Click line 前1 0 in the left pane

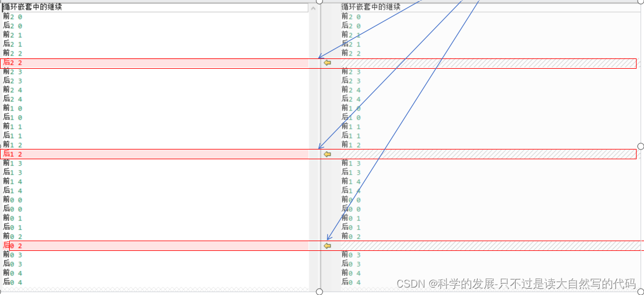click(x=13, y=108)
